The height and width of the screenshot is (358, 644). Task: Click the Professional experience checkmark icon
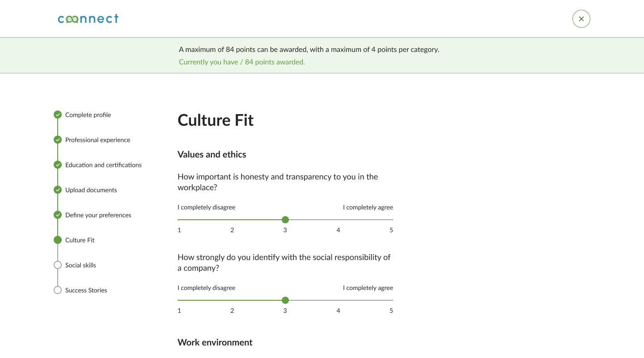(58, 140)
